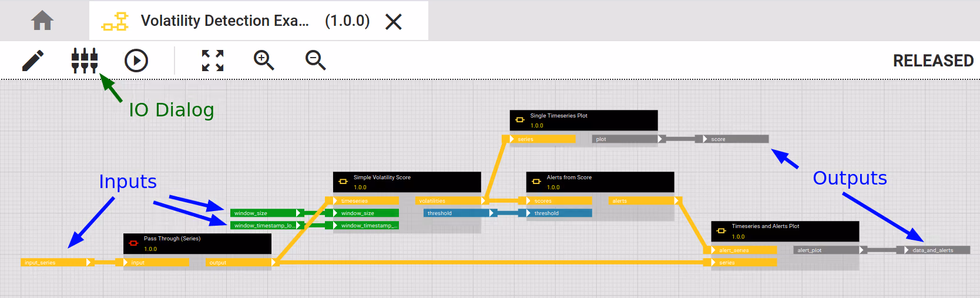
Task: Open the IO dialog plug icon
Action: point(84,61)
